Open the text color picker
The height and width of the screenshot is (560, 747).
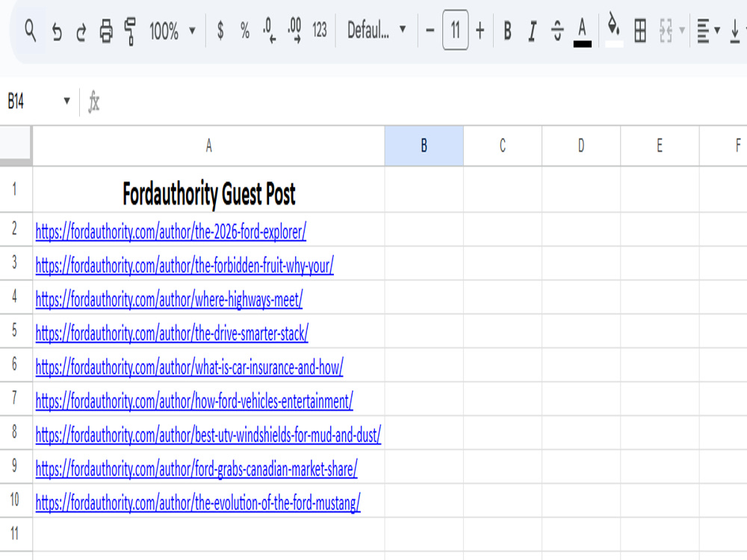coord(582,32)
